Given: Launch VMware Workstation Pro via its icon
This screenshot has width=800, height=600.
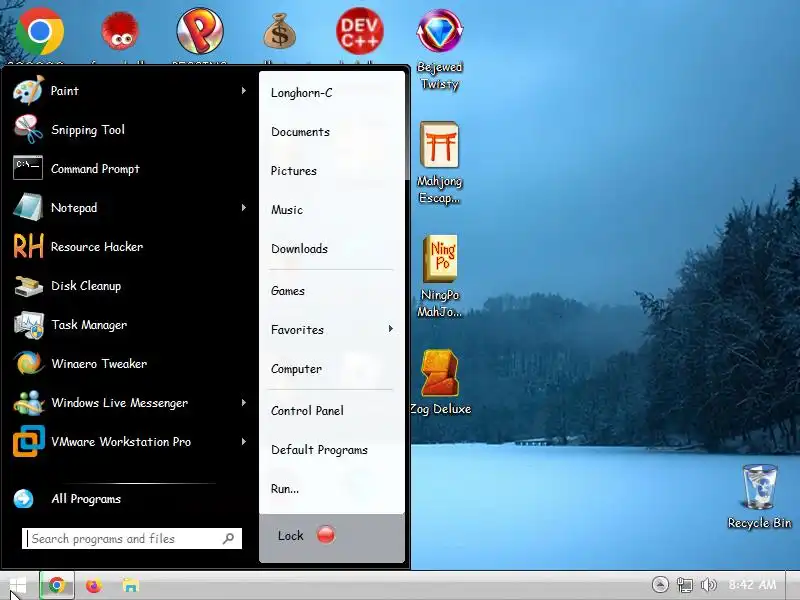Looking at the screenshot, I should click(x=29, y=441).
